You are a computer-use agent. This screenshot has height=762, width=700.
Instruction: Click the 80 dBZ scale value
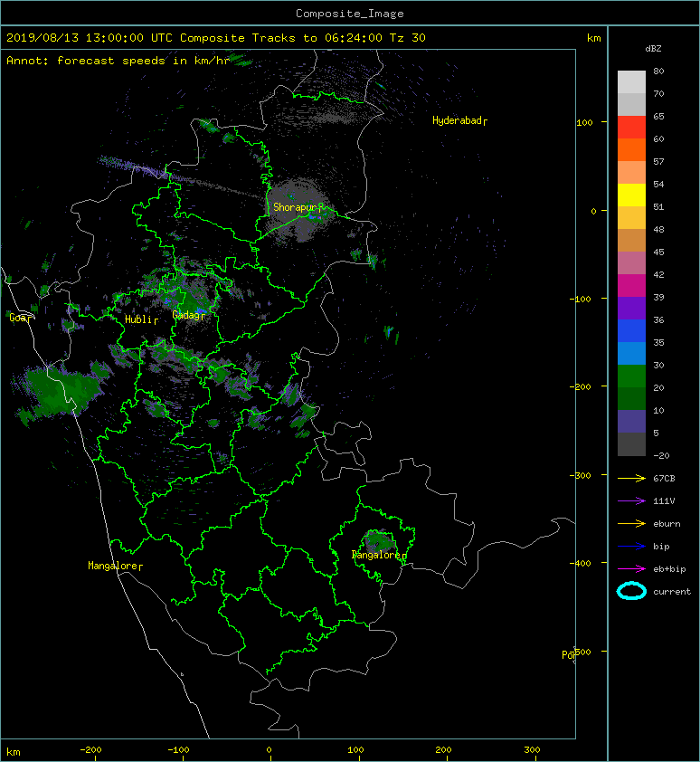[x=658, y=71]
